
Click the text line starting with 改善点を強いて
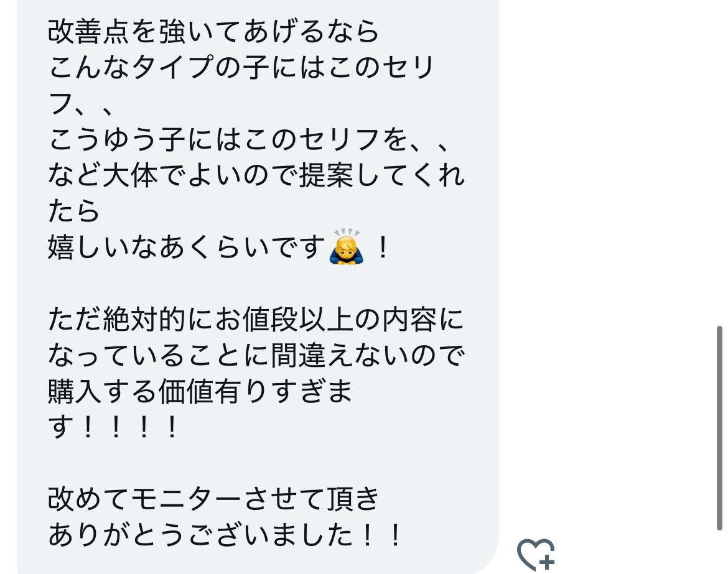(x=213, y=31)
